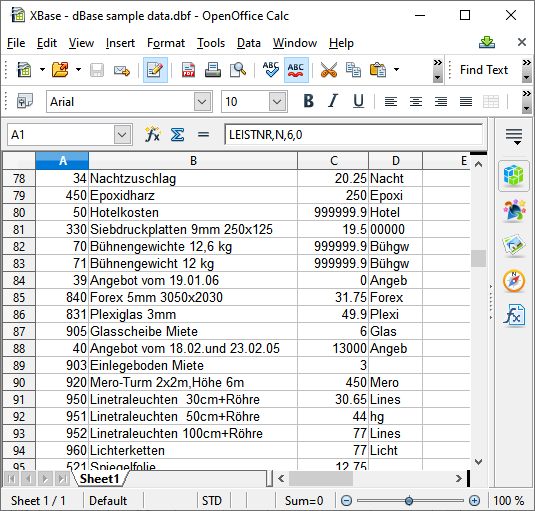Open the sidebar Navigator compass icon
This screenshot has width=535, height=511.
coord(514,281)
